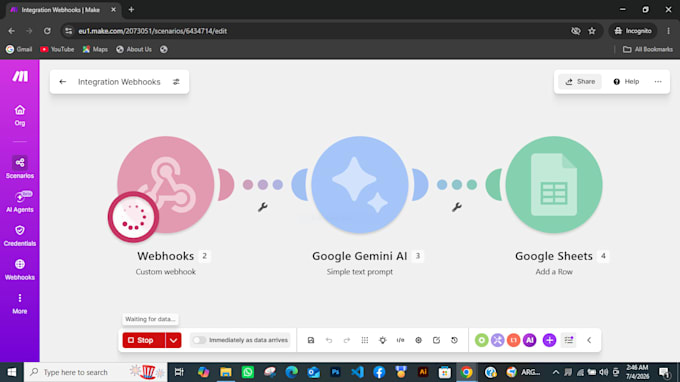The image size is (680, 382).
Task: Open the All Bookmarks folder
Action: [648, 49]
